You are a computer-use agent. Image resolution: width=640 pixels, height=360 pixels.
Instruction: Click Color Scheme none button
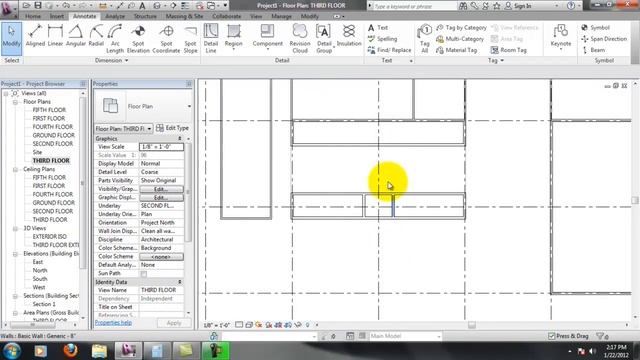tap(161, 257)
